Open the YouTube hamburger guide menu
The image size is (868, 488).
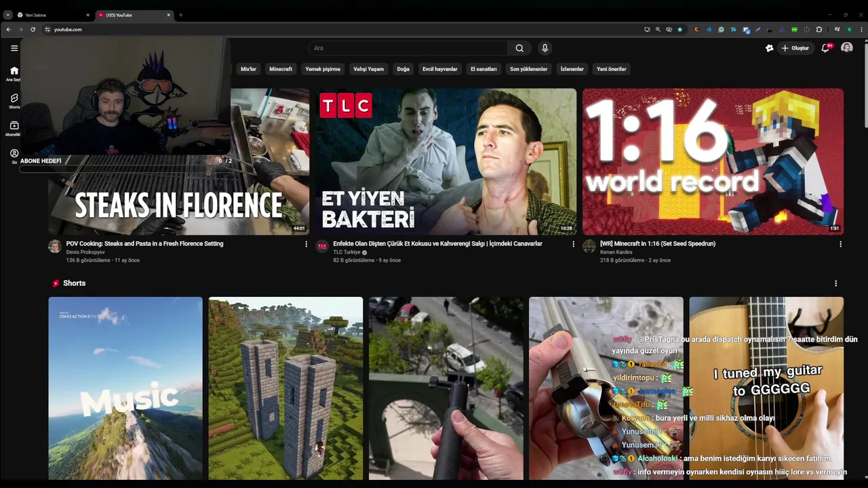(x=14, y=48)
